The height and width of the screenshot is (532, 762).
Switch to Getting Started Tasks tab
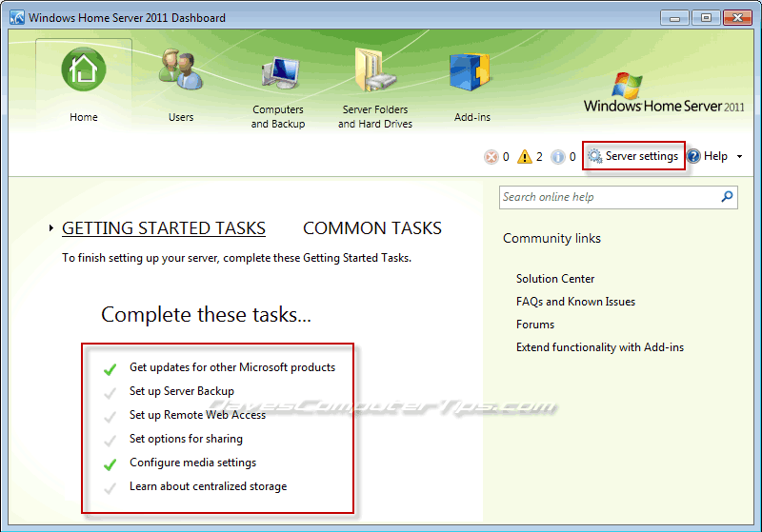tap(164, 228)
